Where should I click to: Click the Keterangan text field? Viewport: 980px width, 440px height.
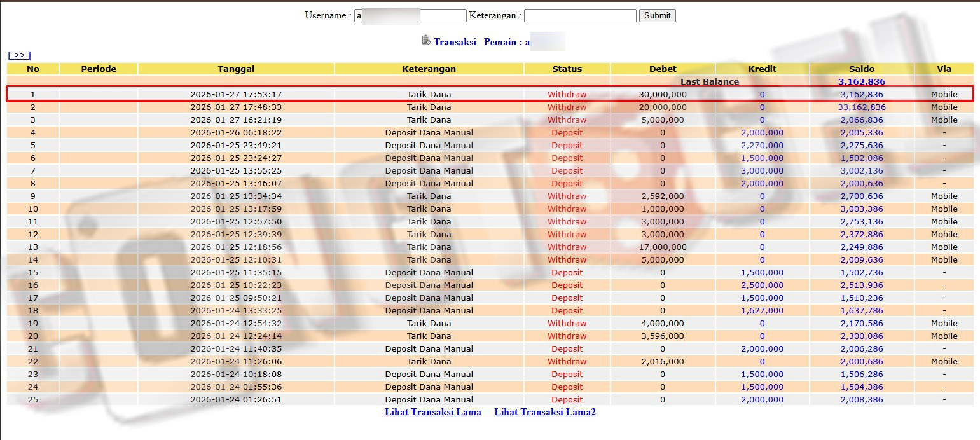pos(579,15)
